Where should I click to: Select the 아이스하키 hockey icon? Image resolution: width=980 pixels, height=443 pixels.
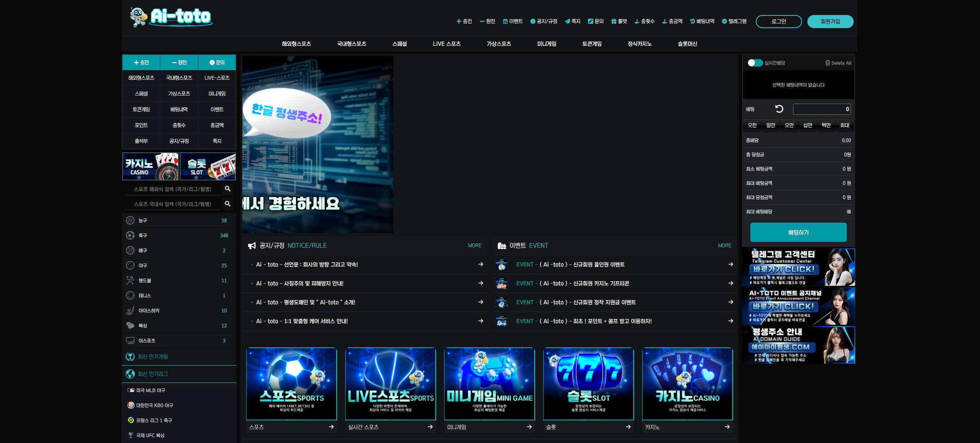[x=130, y=310]
